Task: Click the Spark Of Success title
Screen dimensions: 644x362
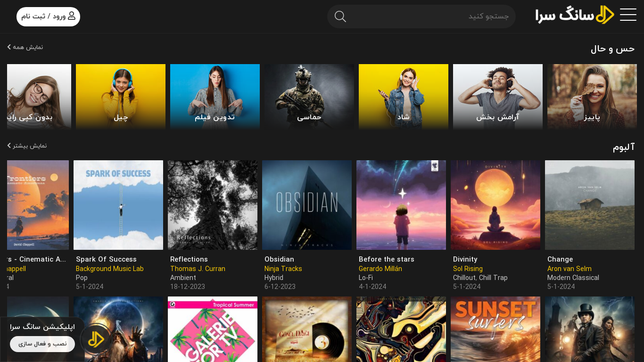Action: coord(106,259)
